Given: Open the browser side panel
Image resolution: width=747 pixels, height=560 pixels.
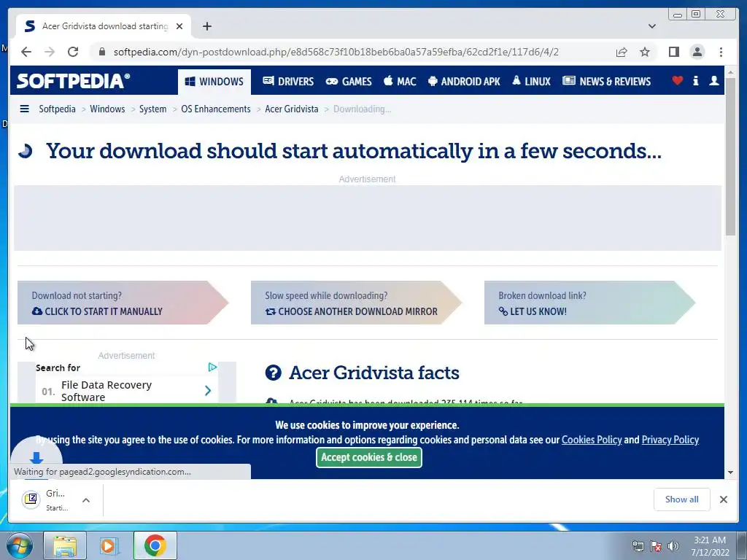Looking at the screenshot, I should point(673,52).
